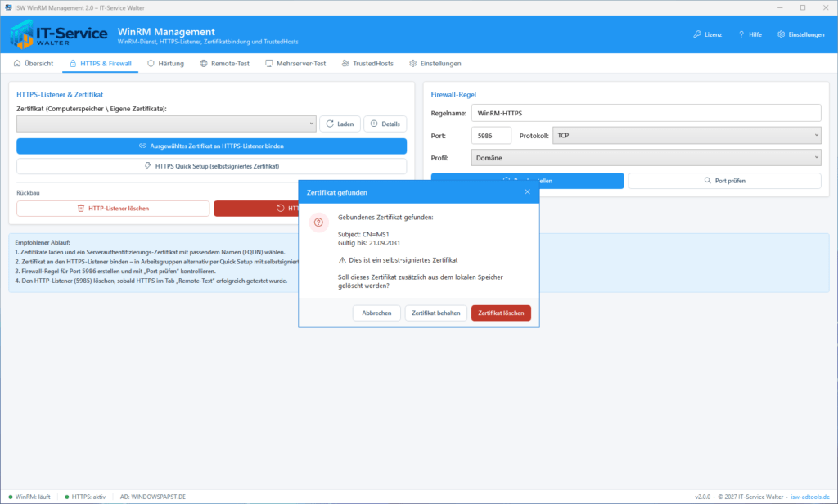Click the HTTPS aktiv status indicator
This screenshot has height=504, width=838.
(85, 497)
